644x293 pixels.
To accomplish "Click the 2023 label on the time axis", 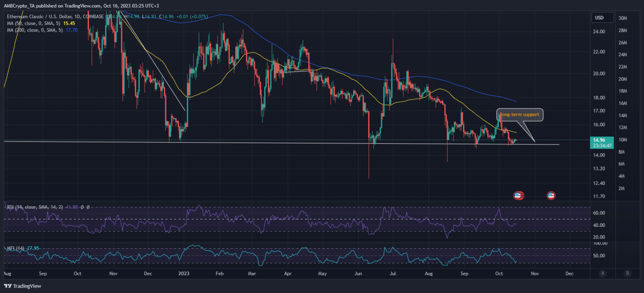I will tap(184, 274).
